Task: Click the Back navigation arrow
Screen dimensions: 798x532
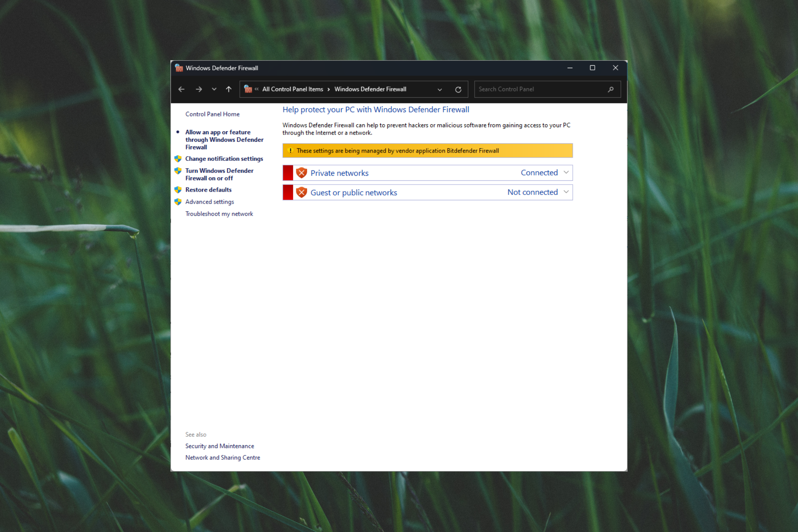Action: pyautogui.click(x=181, y=89)
